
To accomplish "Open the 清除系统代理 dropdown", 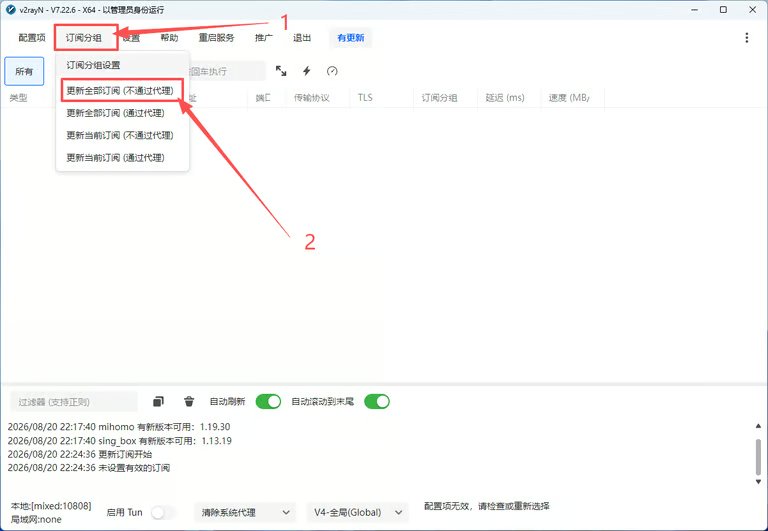I will tap(245, 512).
